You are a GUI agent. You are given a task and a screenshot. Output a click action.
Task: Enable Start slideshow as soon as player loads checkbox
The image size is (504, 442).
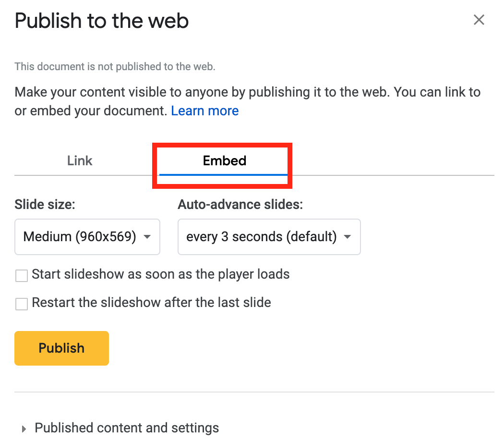[22, 276]
